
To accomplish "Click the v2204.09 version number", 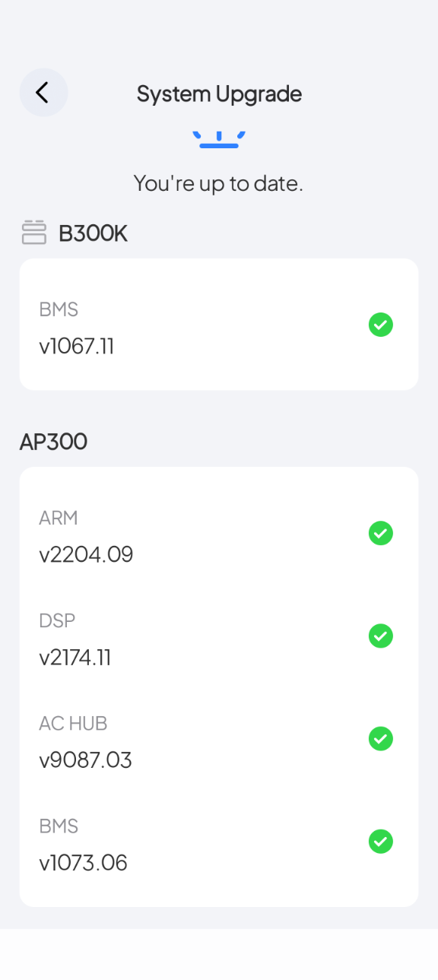I will pos(86,554).
